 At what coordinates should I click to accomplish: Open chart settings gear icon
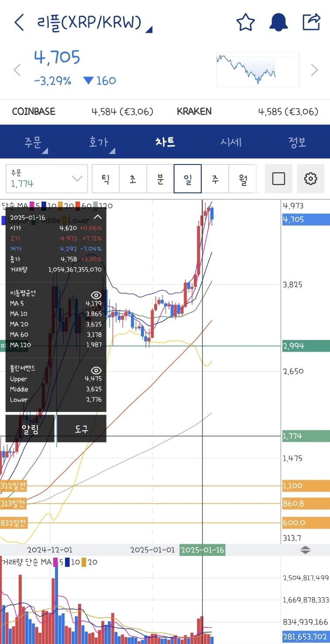tap(310, 178)
